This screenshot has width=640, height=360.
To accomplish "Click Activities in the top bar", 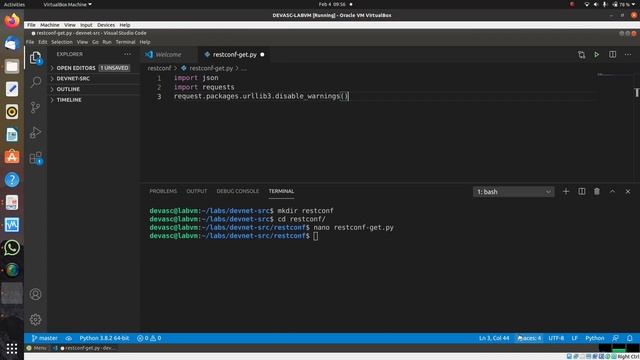I will coord(14,4).
